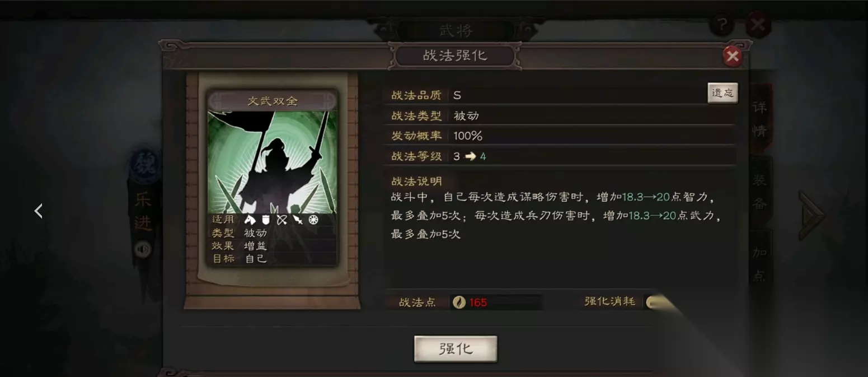The width and height of the screenshot is (868, 377).
Task: Switch to the 详情 details tab
Action: (759, 119)
